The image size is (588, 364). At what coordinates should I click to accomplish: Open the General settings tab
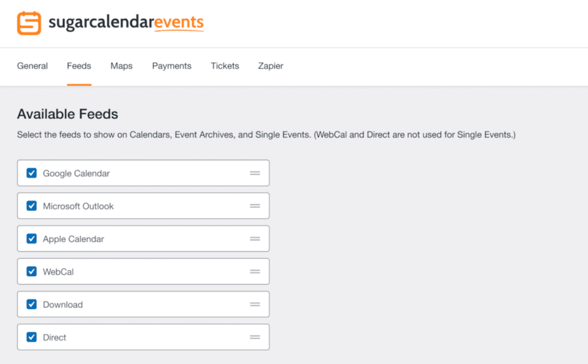click(x=32, y=66)
